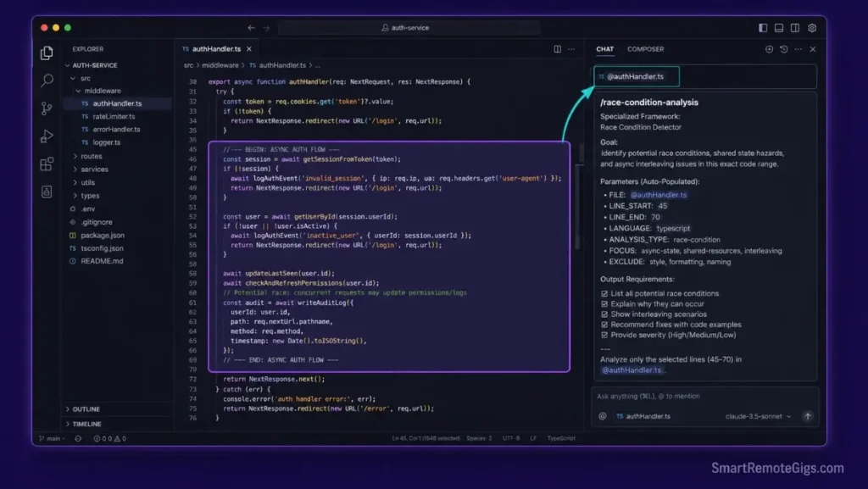Open the Explorer view in activity bar
868x489 pixels.
(x=47, y=53)
